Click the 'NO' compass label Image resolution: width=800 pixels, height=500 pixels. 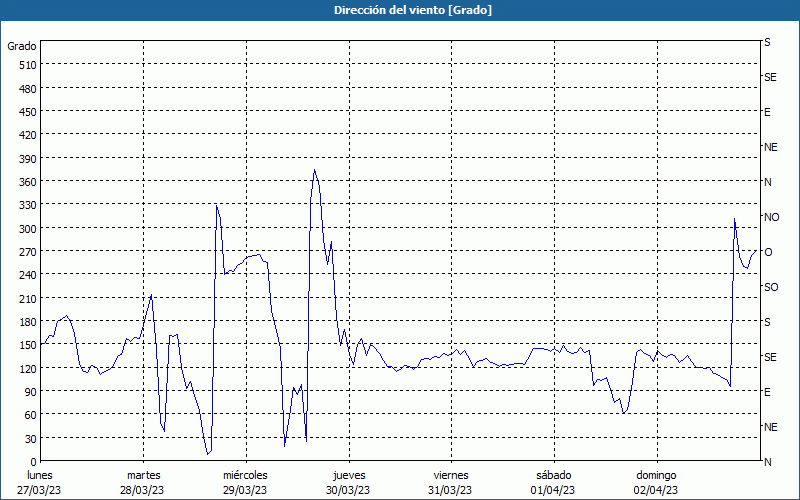tap(772, 217)
